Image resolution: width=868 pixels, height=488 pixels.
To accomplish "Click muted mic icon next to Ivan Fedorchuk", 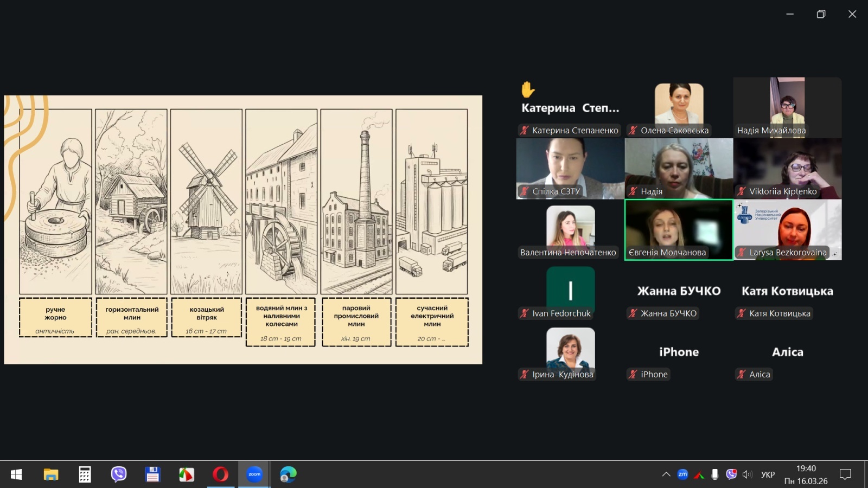I will (524, 313).
